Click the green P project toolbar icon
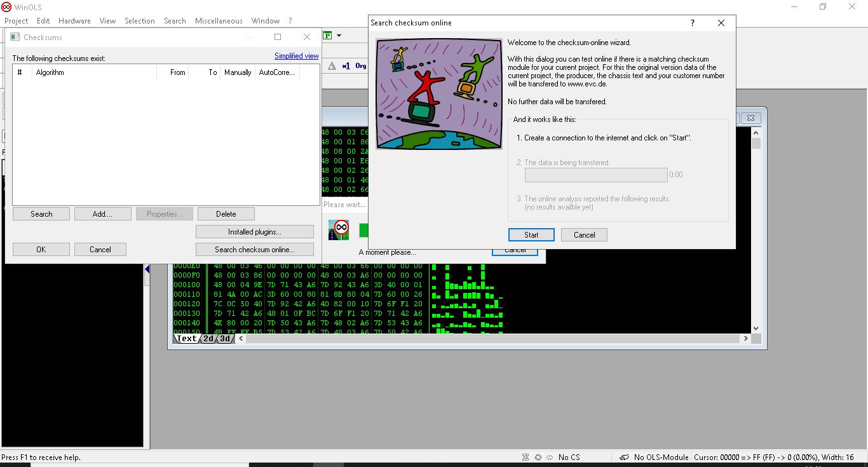Screen dimensions: 868x467 tap(328, 36)
